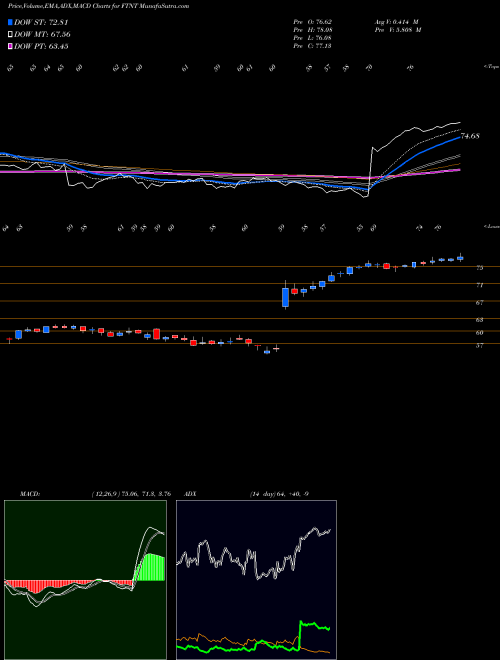Image resolution: width=500 pixels, height=660 pixels.
Task: Click the MACD (12,26,9) parameter values
Action: 131,494
